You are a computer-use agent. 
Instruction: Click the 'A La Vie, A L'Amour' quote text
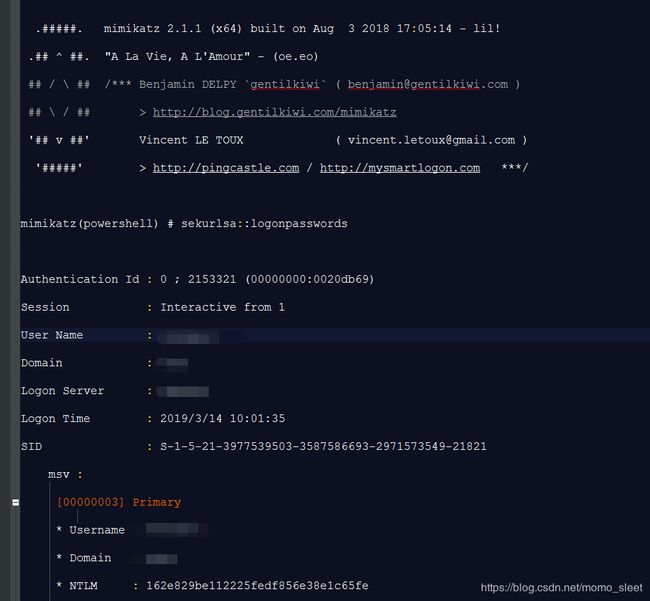click(x=177, y=57)
